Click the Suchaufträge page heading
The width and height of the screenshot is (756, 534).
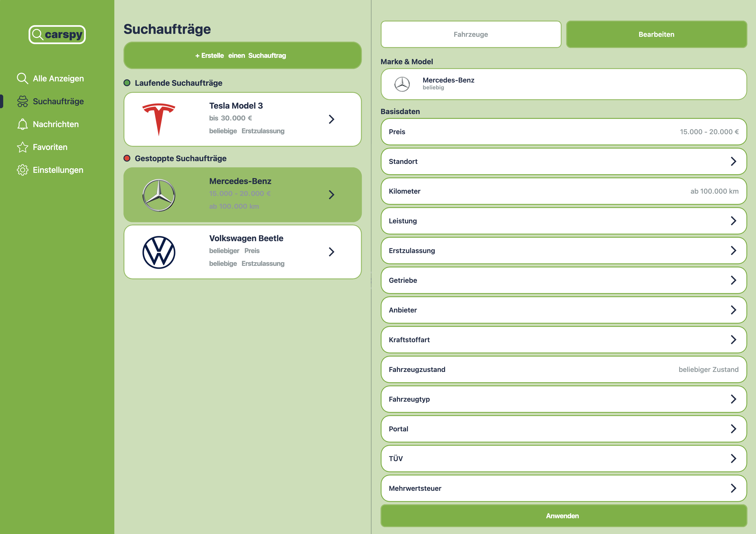tap(167, 29)
